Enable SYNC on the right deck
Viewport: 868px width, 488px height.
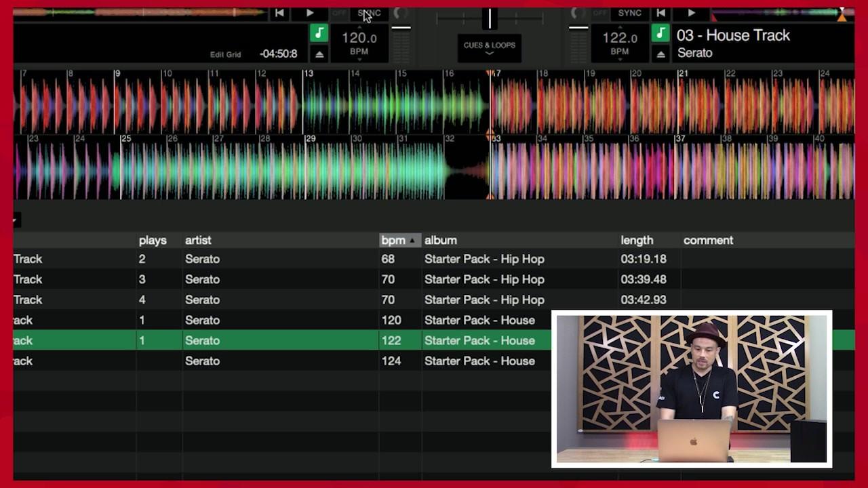coord(630,13)
